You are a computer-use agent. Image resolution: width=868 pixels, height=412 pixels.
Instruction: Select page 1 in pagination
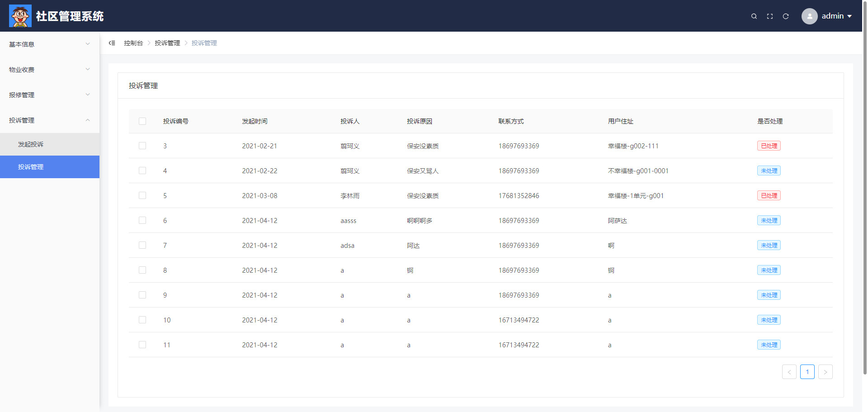click(x=807, y=372)
